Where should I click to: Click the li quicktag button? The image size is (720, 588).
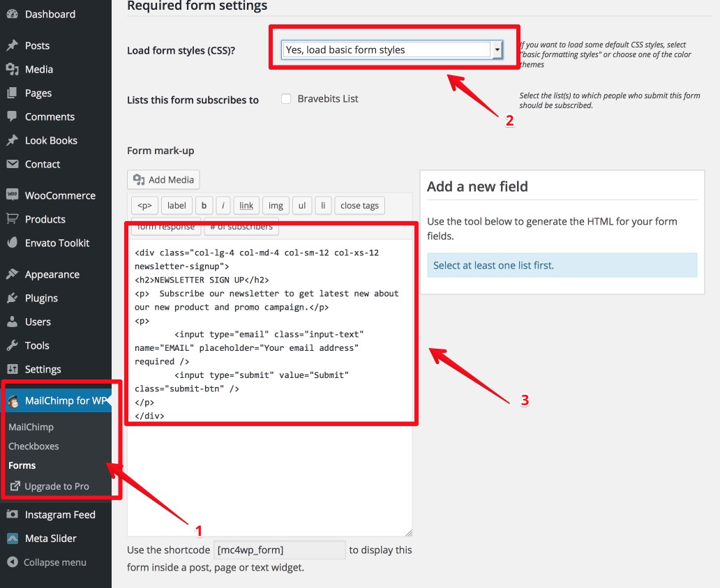(323, 206)
